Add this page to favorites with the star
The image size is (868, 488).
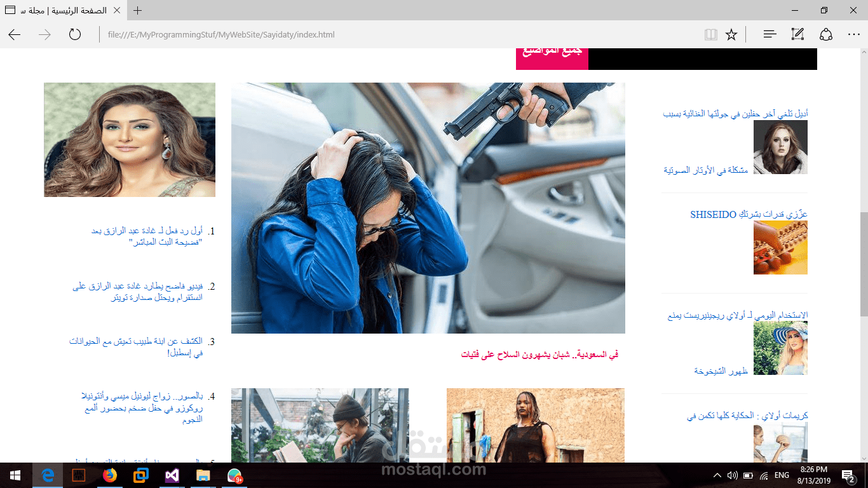(731, 34)
